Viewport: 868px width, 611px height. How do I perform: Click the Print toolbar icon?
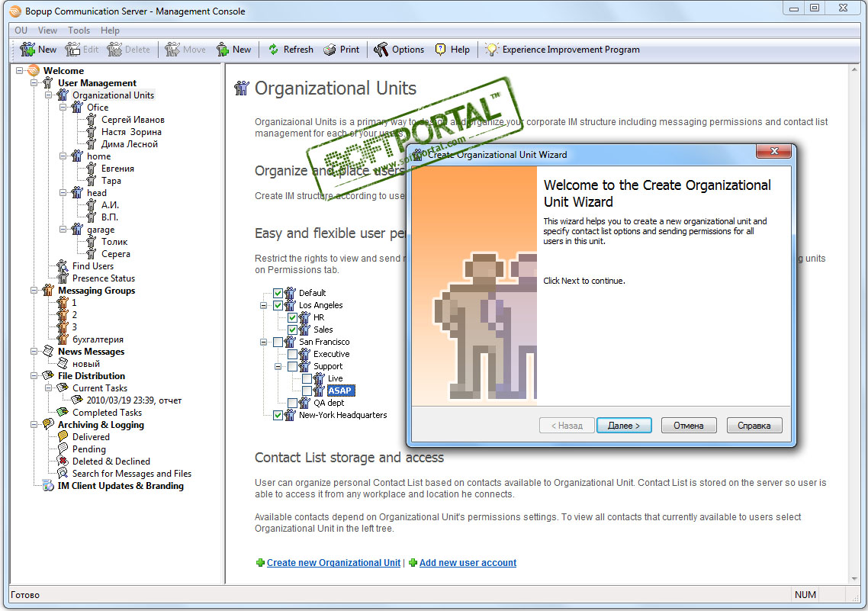coord(330,50)
